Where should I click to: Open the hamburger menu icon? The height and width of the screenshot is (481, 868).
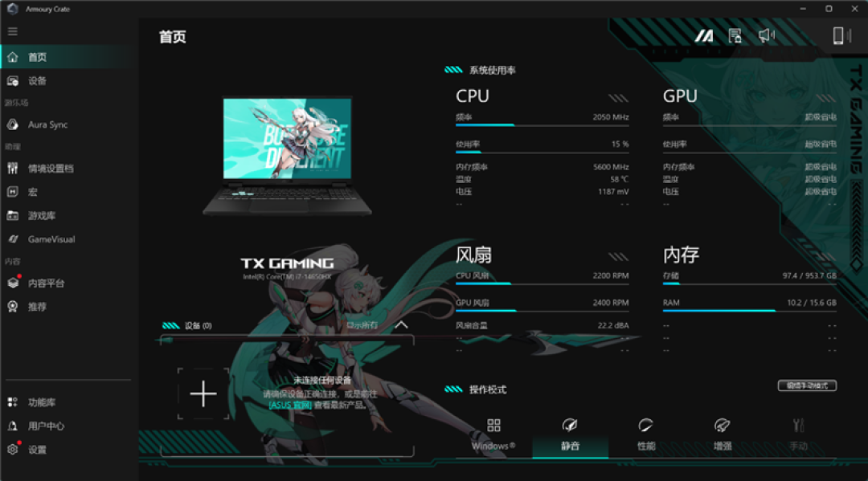tap(12, 31)
